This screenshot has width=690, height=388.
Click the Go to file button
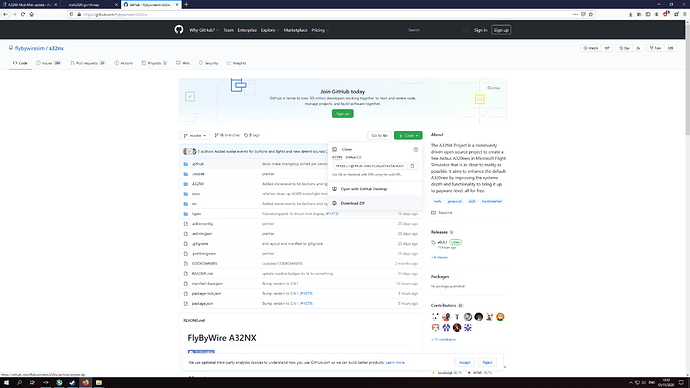point(379,135)
